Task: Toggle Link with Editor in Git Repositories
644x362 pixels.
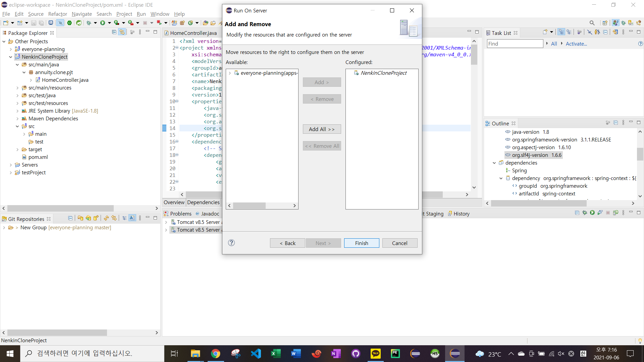Action: coord(114,218)
